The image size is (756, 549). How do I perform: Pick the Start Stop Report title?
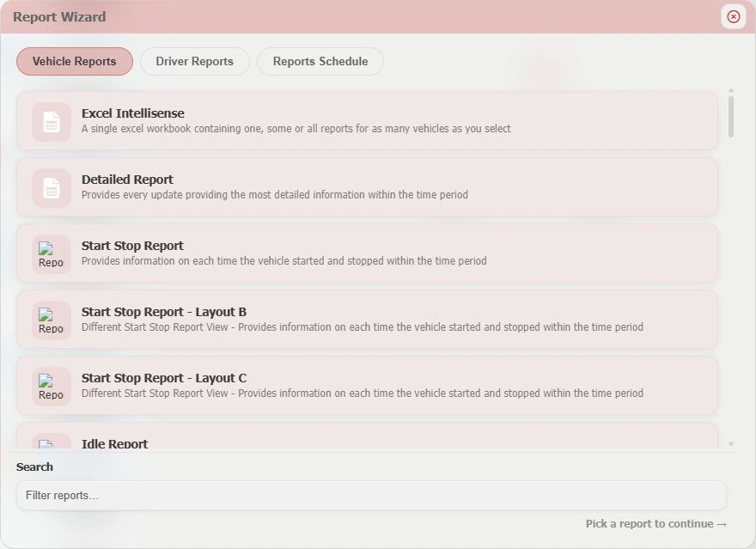point(132,246)
